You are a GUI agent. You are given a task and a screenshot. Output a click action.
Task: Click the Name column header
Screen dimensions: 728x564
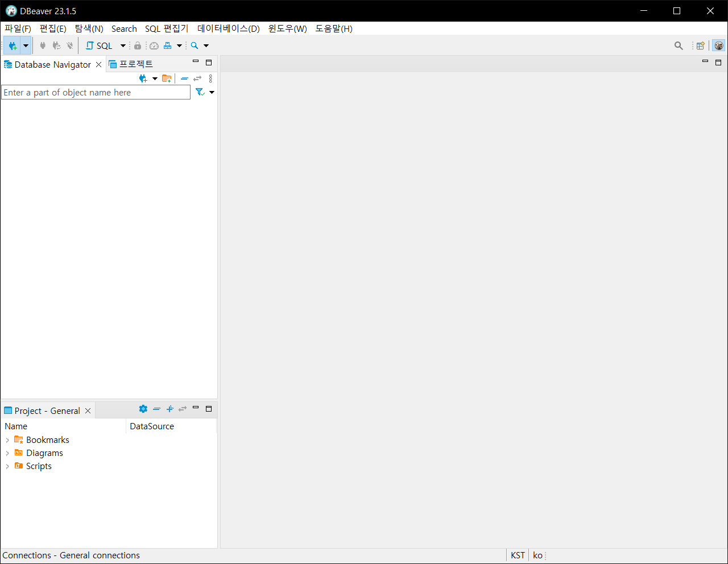click(x=63, y=426)
